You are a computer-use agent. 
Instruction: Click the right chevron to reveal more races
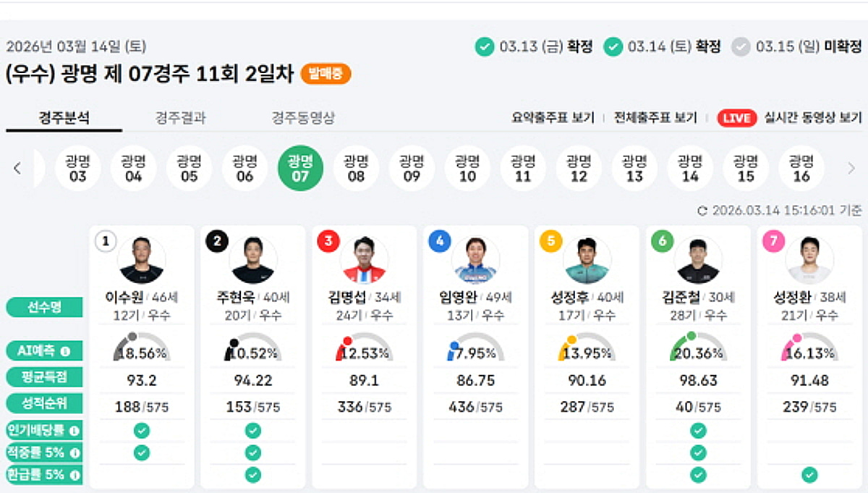851,167
